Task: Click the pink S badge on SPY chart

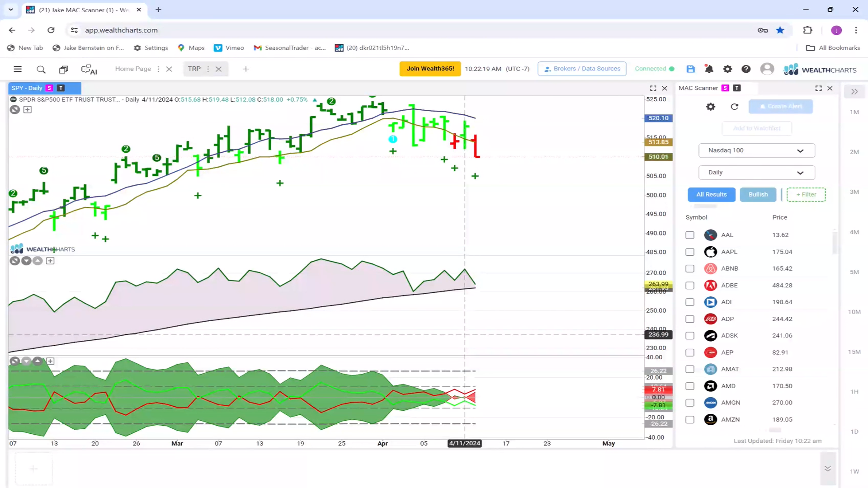Action: tap(49, 88)
